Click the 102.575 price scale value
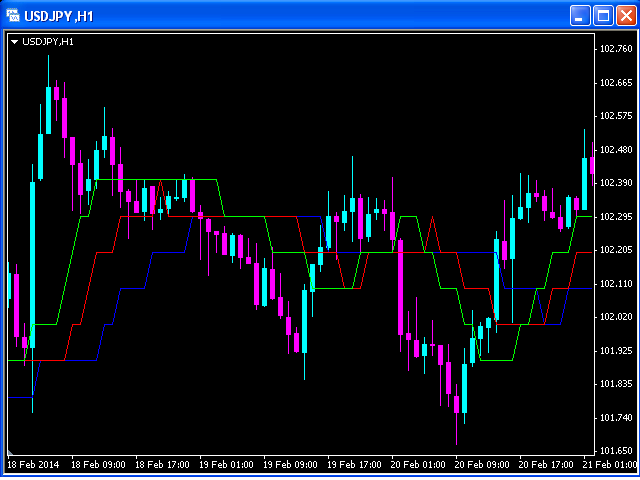 coord(616,116)
